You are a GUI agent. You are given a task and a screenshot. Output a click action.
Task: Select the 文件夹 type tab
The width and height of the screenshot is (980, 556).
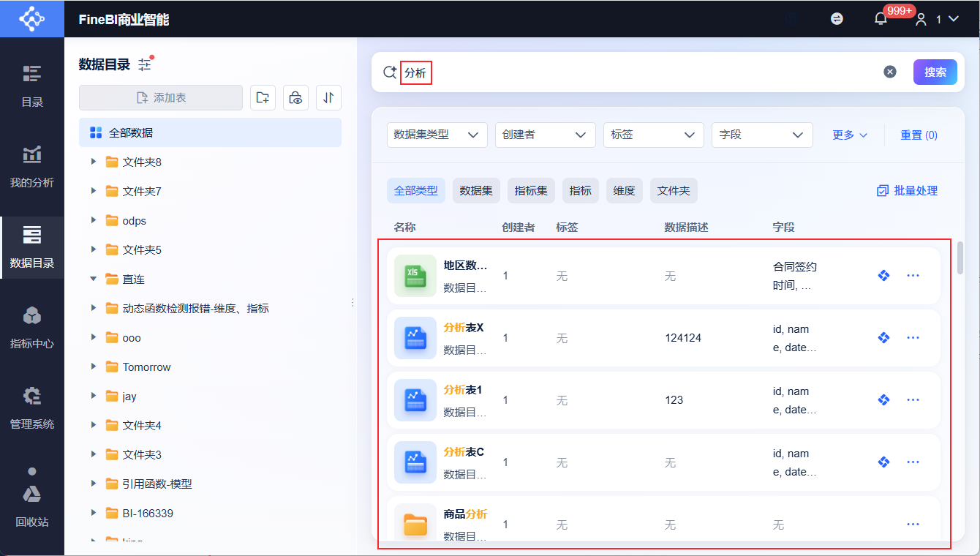[x=674, y=190]
